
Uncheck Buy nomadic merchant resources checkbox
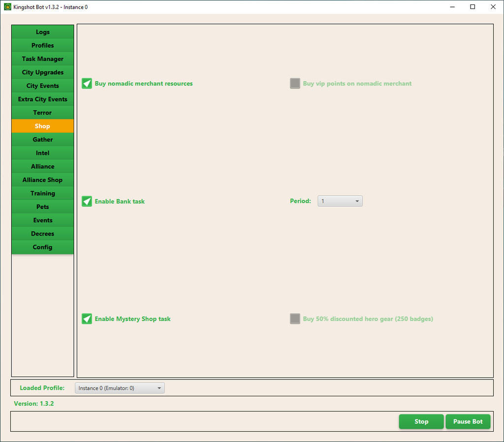pos(87,84)
